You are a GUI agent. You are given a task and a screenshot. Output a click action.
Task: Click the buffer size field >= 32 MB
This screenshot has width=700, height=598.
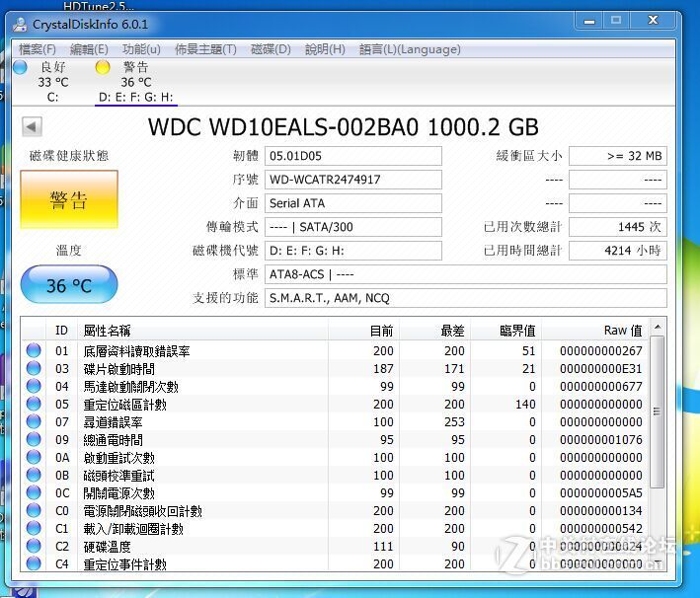tap(618, 156)
